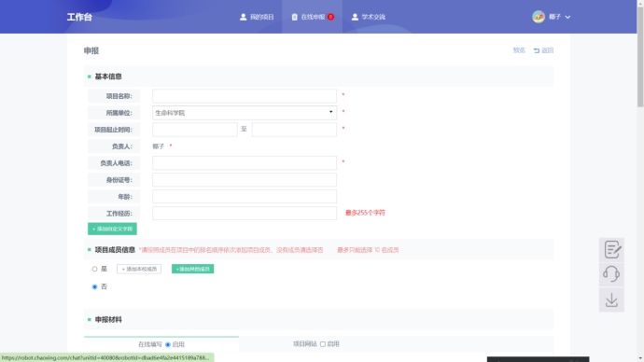Open the headset customer service icon

tap(611, 274)
